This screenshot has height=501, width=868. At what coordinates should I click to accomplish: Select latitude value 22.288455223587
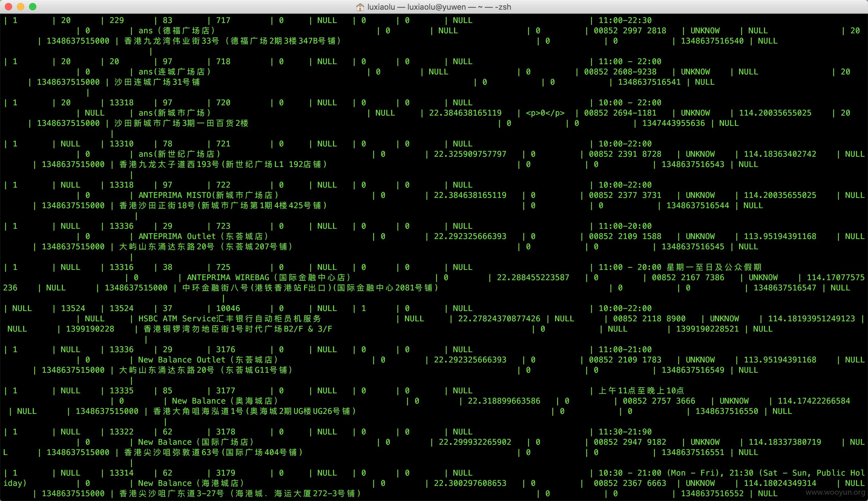click(533, 278)
